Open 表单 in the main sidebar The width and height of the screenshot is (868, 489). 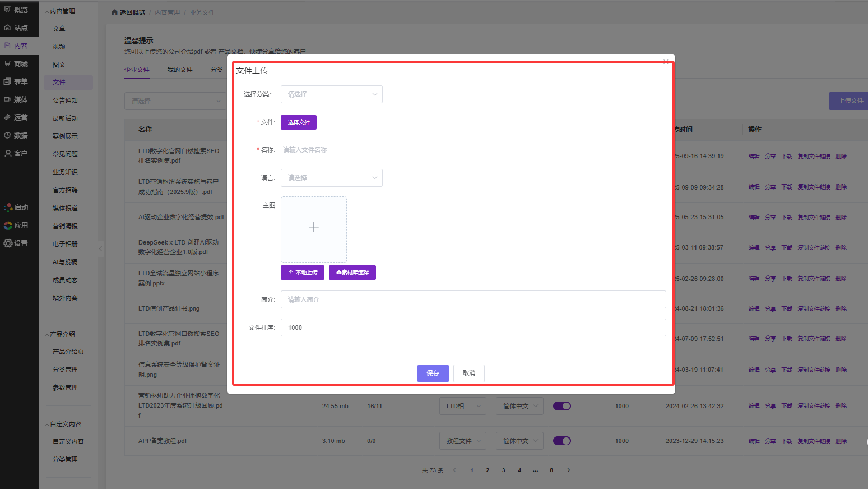[16, 81]
